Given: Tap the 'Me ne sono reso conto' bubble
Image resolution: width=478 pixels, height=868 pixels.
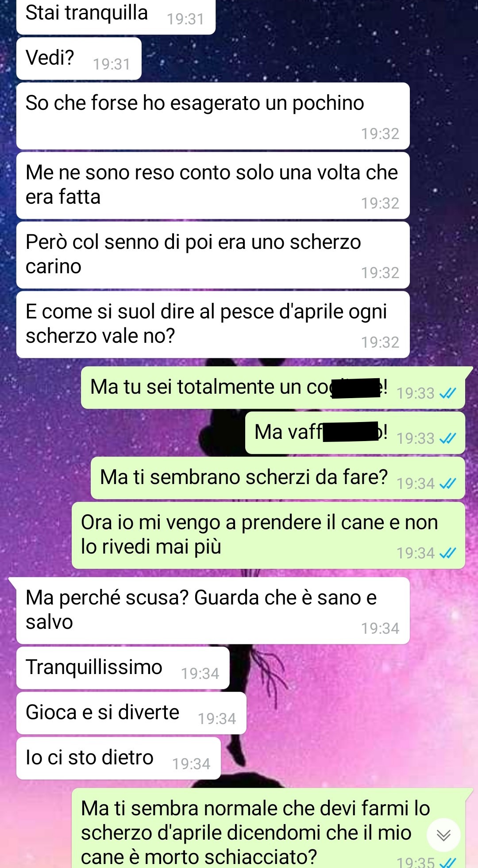Looking at the screenshot, I should 213,185.
